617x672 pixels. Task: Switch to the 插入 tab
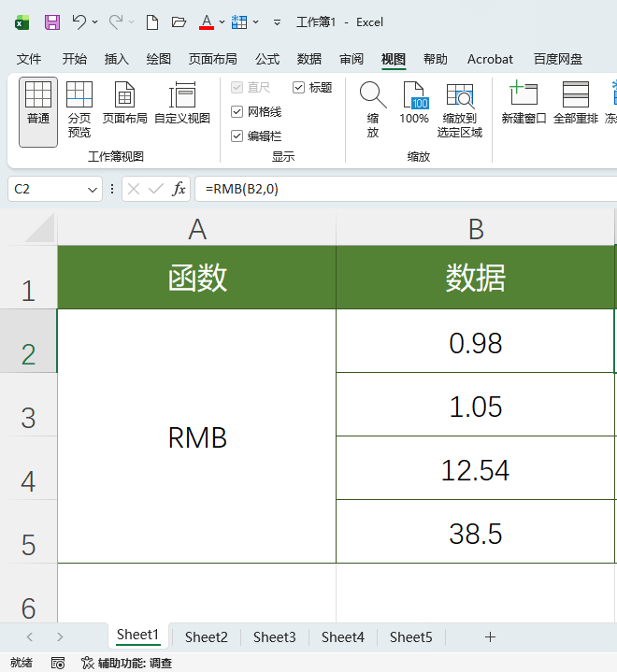[x=117, y=59]
